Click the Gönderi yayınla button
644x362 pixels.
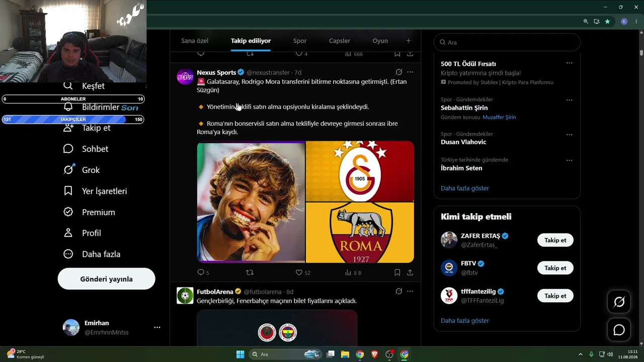click(x=106, y=279)
